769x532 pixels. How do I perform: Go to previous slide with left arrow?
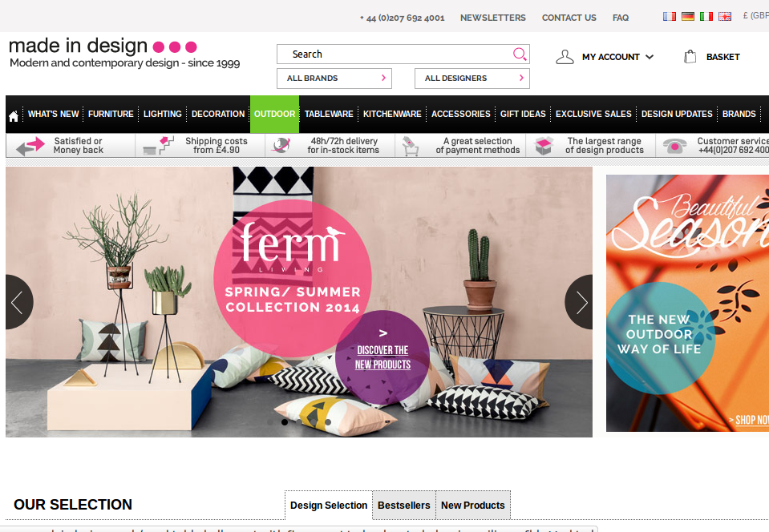tap(19, 302)
